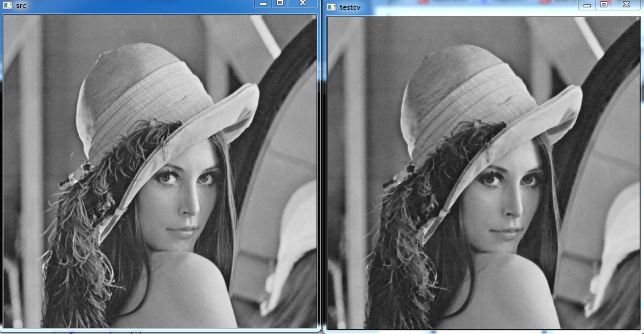Close the testcv window
Screen dimensions: 644x334
coord(626,5)
